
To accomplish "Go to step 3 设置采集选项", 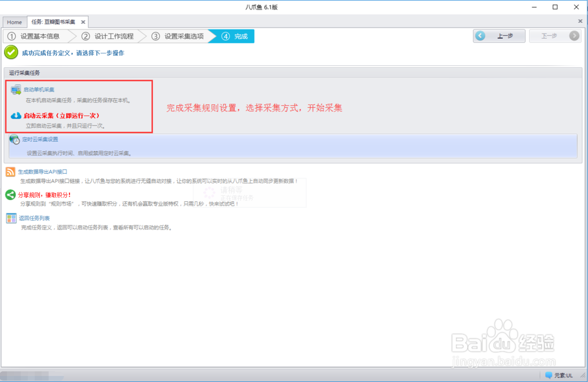I will [178, 36].
